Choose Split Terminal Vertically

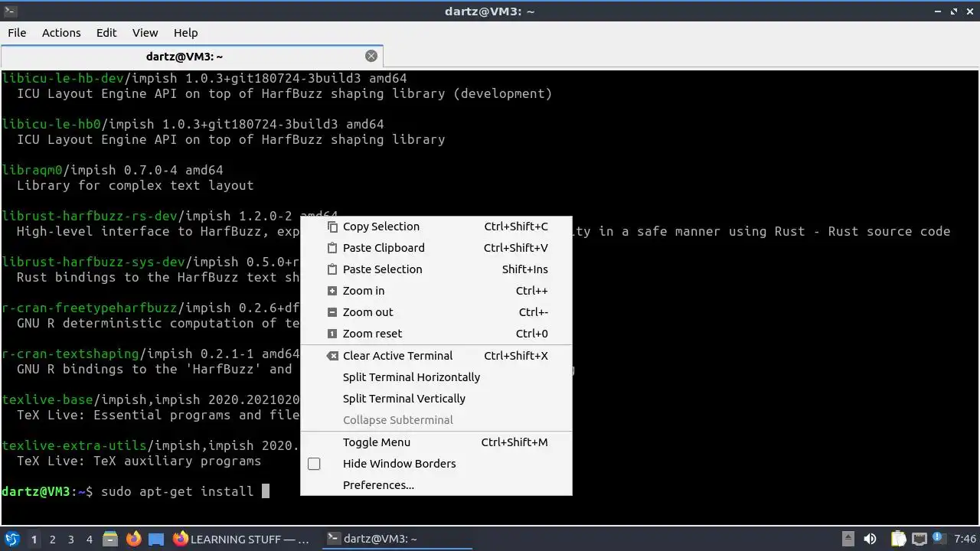[436, 399]
